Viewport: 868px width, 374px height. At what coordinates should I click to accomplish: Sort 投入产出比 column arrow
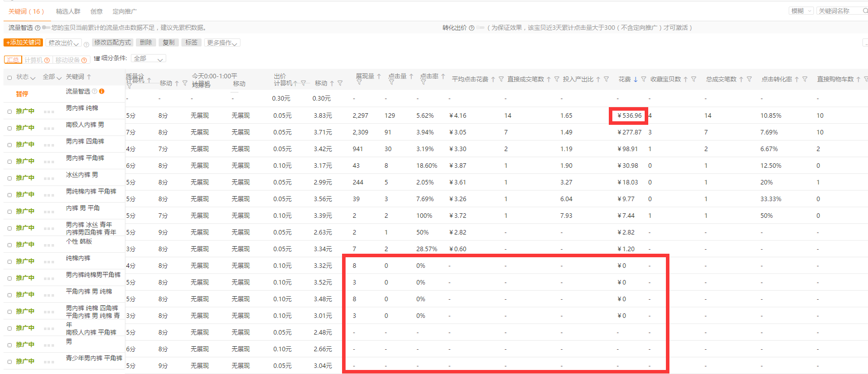[x=598, y=79]
